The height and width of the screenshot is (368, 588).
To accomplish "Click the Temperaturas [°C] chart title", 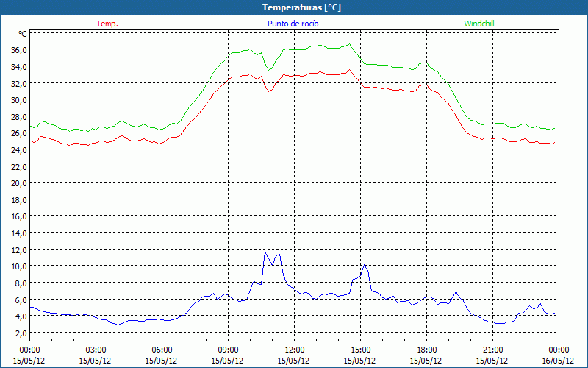I will (x=301, y=7).
